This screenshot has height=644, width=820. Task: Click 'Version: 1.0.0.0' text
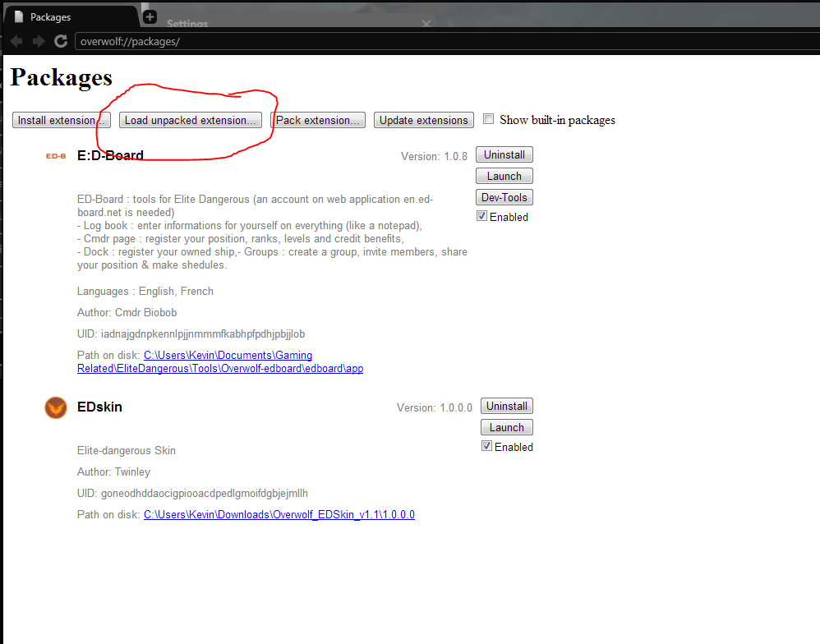435,407
